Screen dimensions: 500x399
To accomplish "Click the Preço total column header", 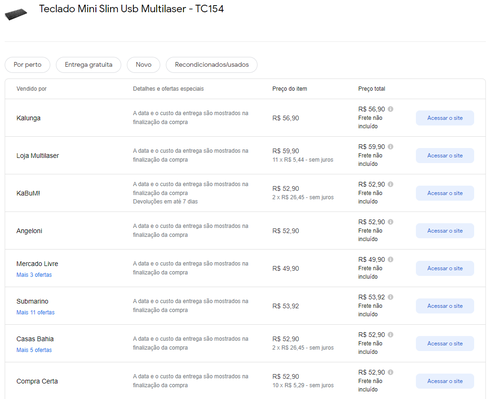I will (x=371, y=89).
